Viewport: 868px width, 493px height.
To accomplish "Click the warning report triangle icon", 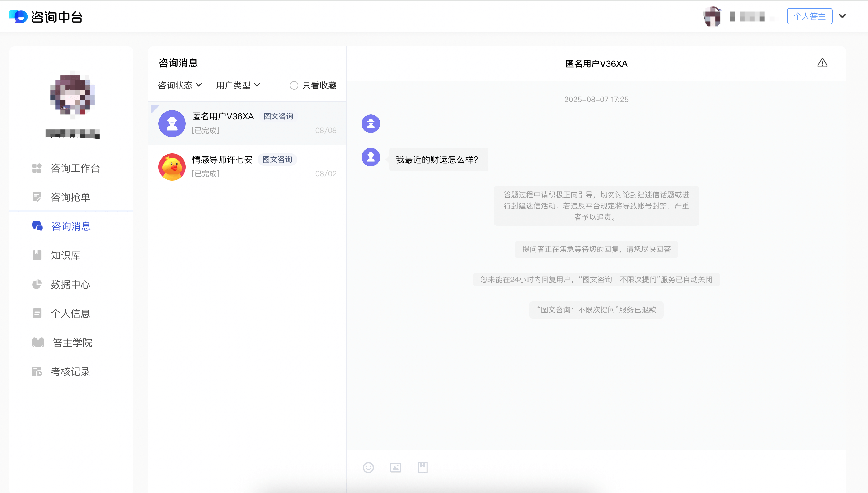I will [x=822, y=63].
